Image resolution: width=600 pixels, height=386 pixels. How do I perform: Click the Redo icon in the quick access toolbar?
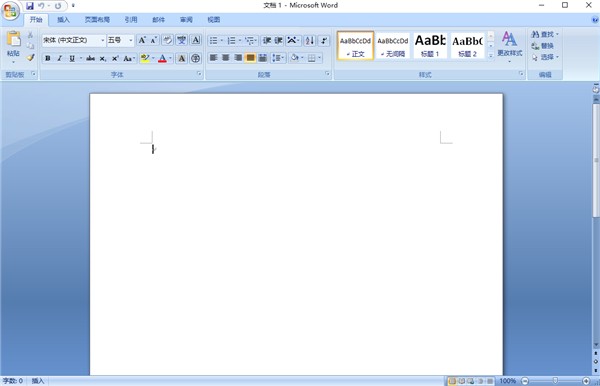point(58,6)
